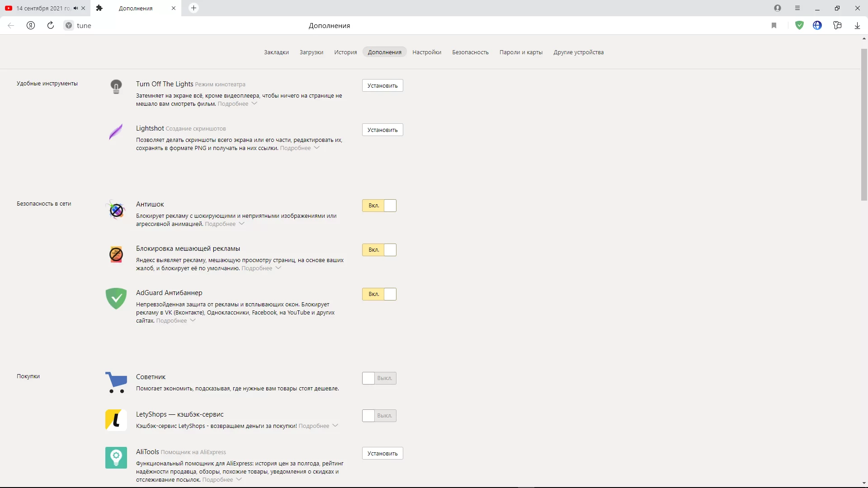The image size is (868, 488).
Task: Click the Советник shopping cart icon
Action: pos(116,382)
